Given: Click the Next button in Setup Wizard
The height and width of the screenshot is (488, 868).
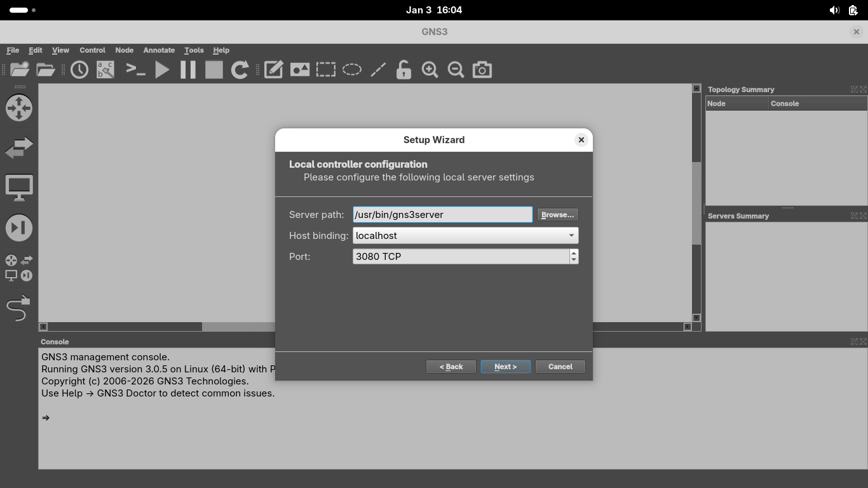Looking at the screenshot, I should click(505, 367).
